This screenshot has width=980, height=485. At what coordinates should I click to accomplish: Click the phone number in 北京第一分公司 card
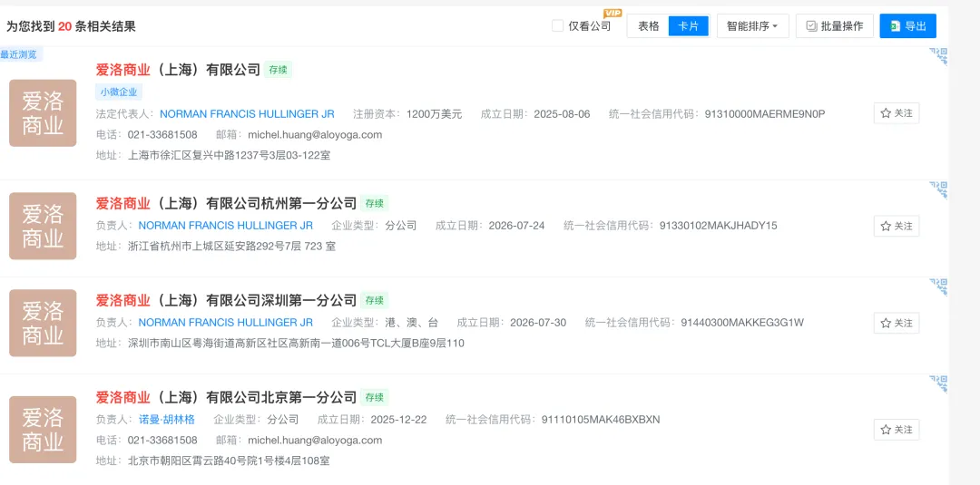(162, 440)
